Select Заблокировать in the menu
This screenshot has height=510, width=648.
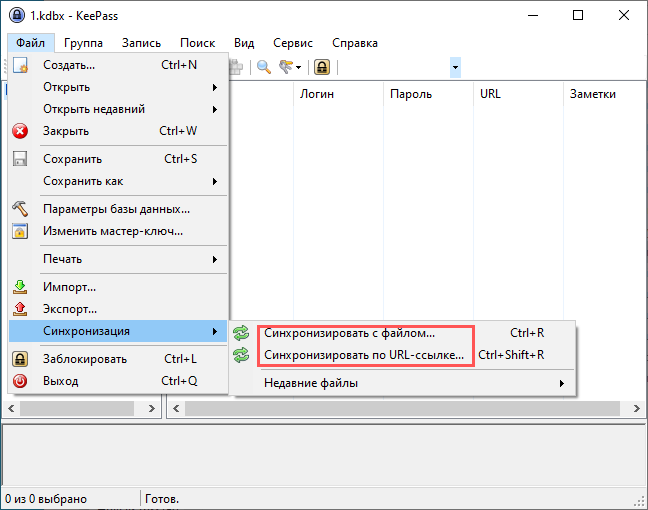(118, 359)
